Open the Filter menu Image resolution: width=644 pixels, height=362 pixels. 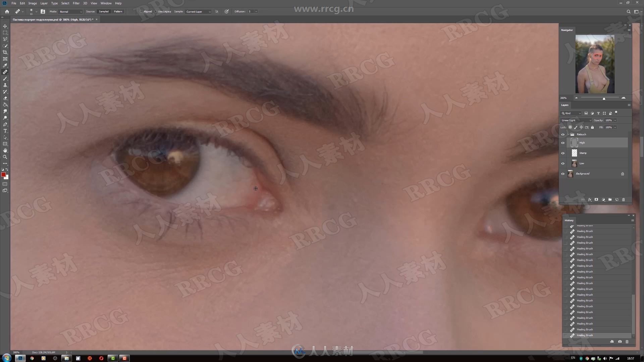click(x=76, y=3)
